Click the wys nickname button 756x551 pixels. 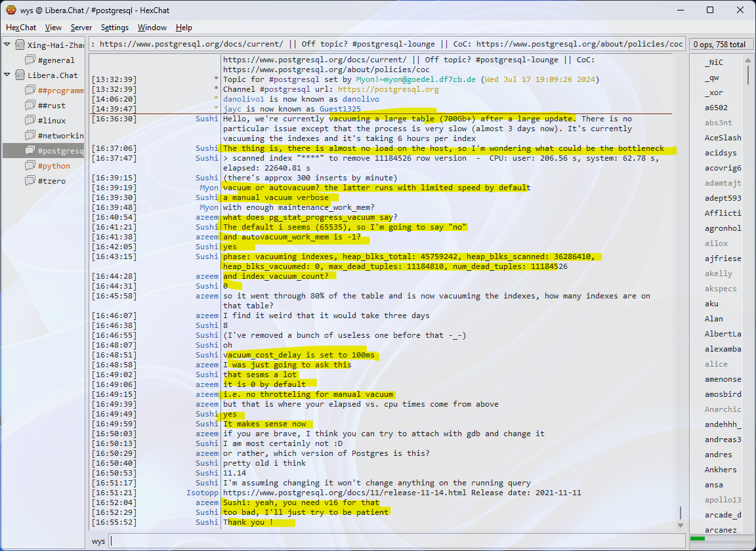click(98, 541)
